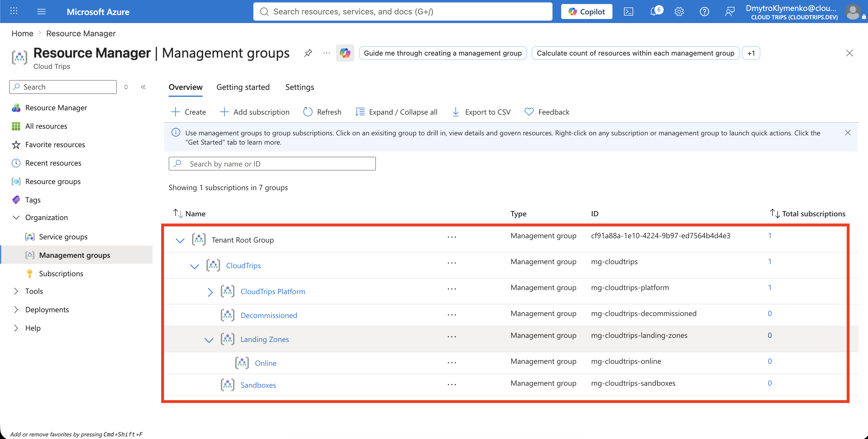Open row menu for Online

coord(452,362)
